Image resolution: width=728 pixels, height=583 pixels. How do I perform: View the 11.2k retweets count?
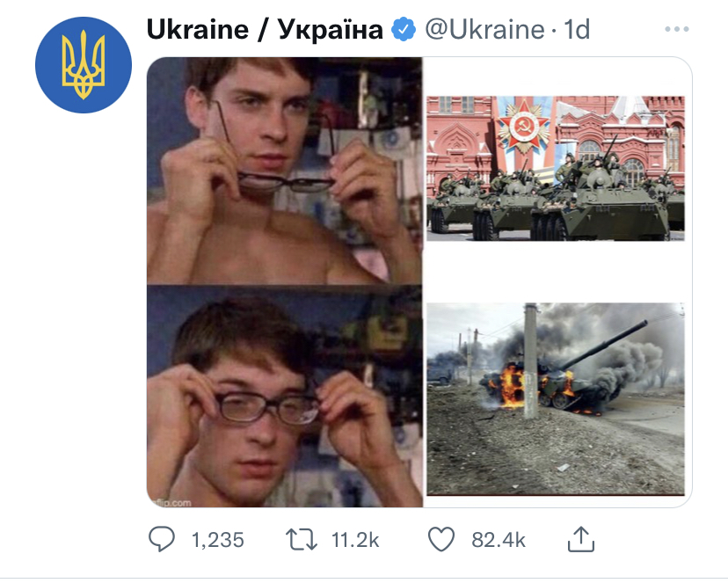(x=355, y=540)
